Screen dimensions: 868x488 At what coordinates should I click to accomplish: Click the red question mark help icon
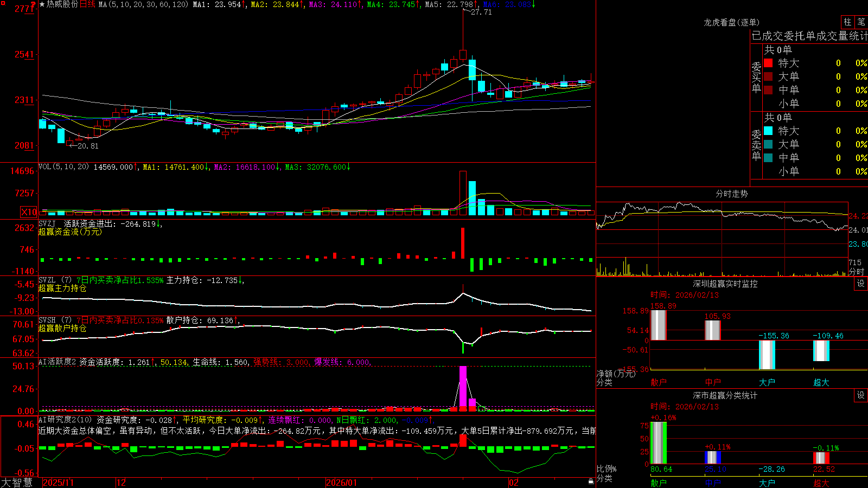34,5
